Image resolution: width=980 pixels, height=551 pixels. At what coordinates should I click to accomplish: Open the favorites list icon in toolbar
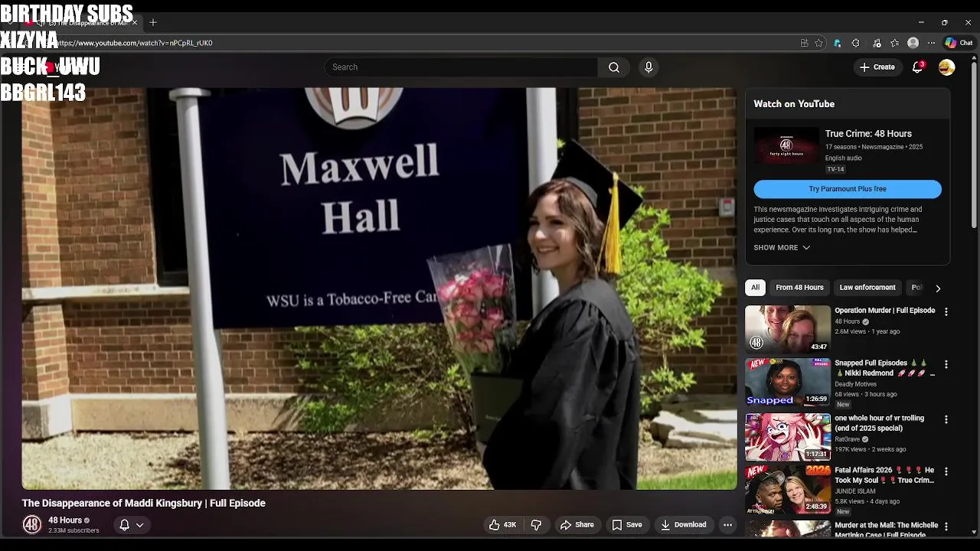pos(894,43)
